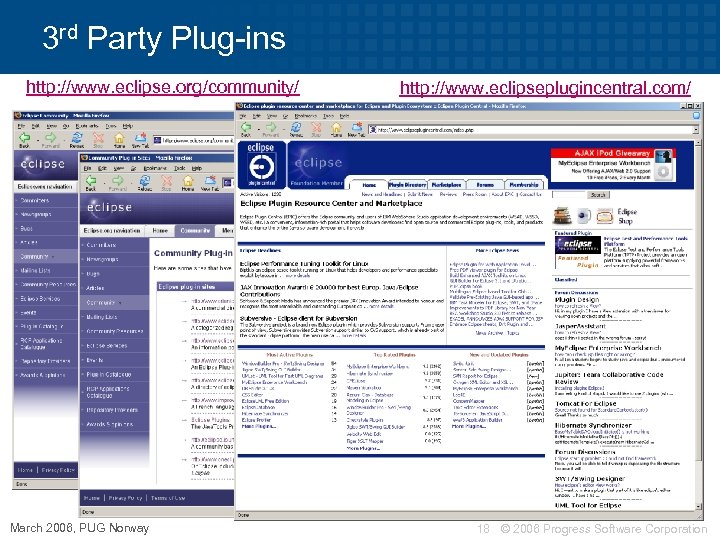Open the Tools menu in Eclipse Community window
This screenshot has width=720, height=540.
[x=110, y=125]
